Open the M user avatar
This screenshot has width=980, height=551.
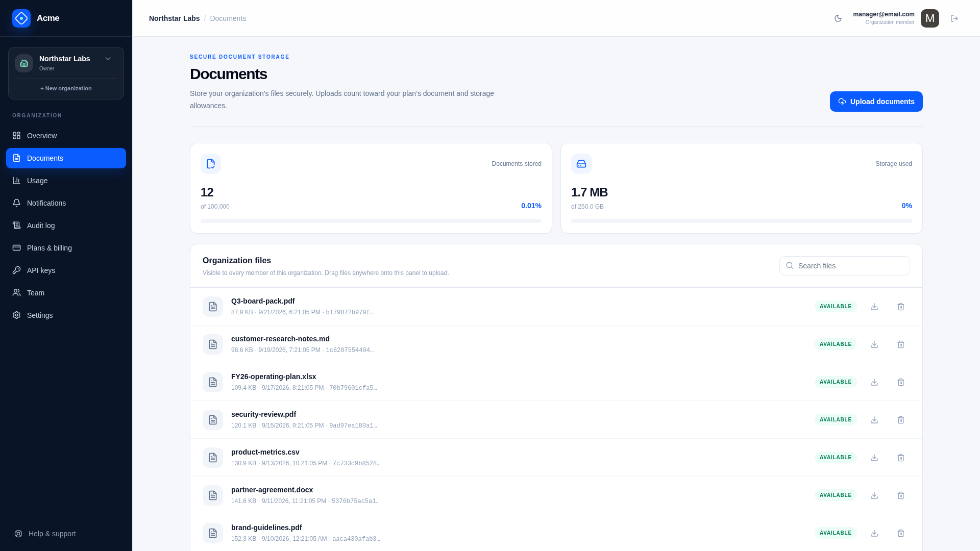tap(930, 18)
